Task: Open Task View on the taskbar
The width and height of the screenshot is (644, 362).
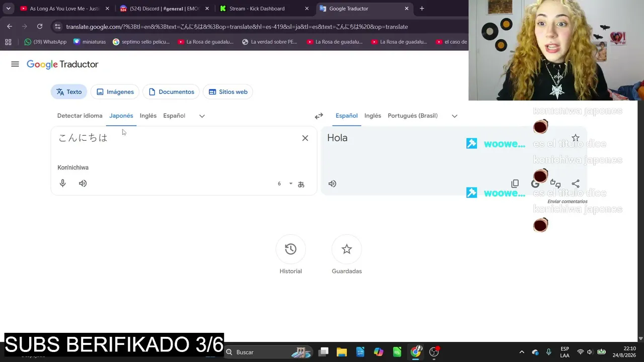Action: [324, 352]
